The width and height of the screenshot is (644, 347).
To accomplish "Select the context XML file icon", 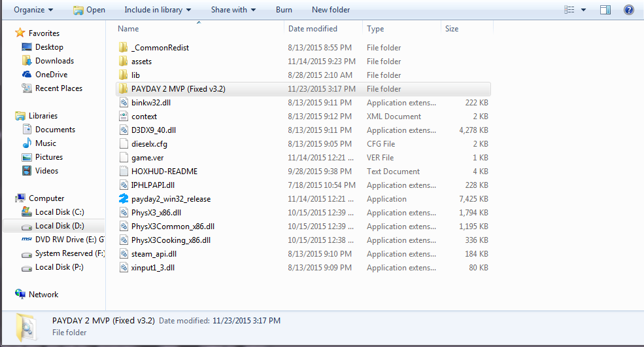I will (124, 117).
